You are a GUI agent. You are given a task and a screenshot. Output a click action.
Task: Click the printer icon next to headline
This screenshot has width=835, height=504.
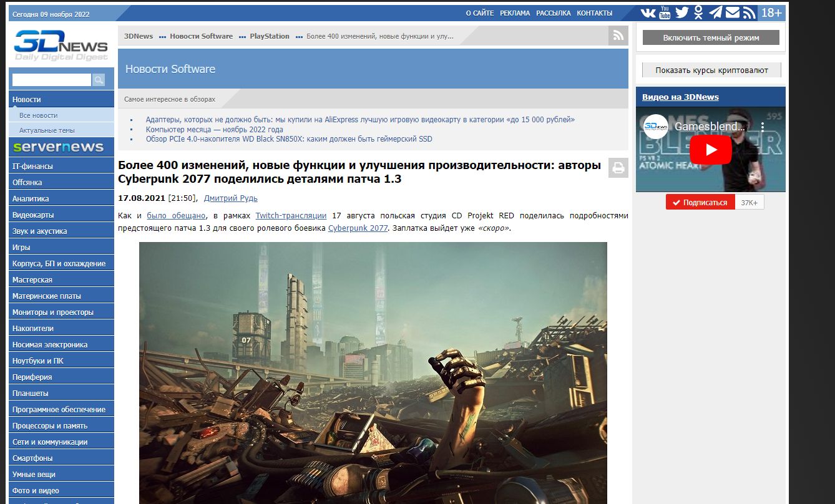(618, 168)
